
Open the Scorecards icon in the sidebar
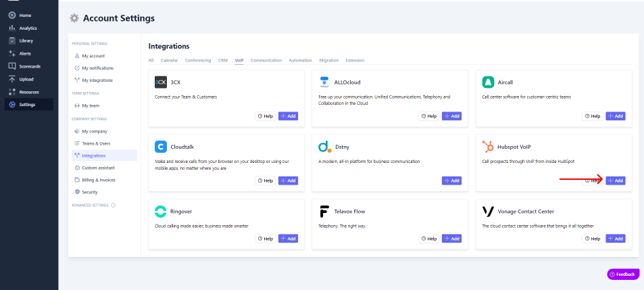point(12,66)
